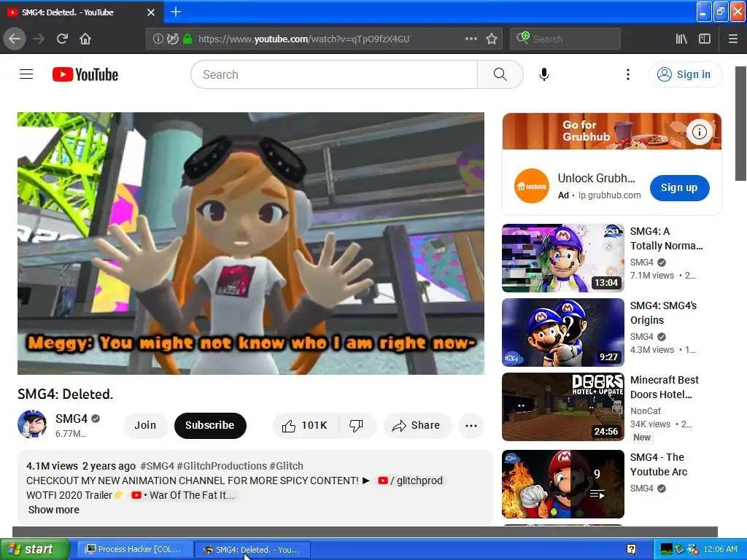
Task: Click the tracking protection shield icon
Action: click(x=172, y=39)
